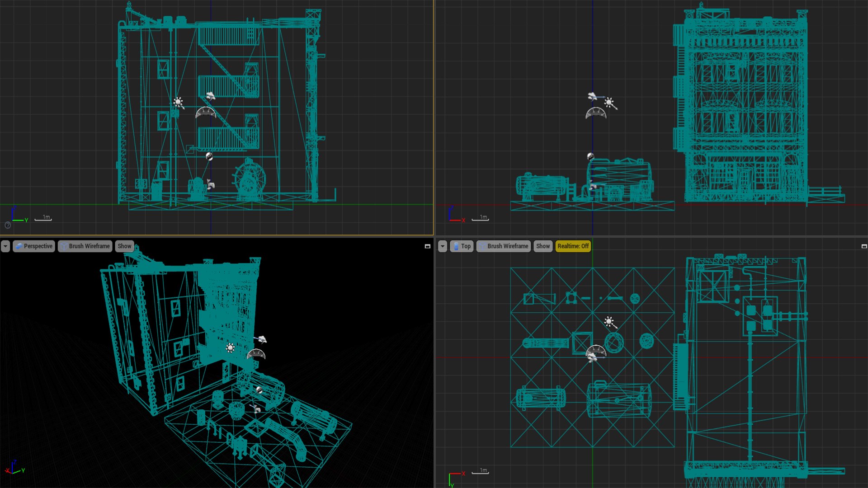The height and width of the screenshot is (488, 868).
Task: Select the sky light dome icon in side viewport
Action: [x=206, y=113]
